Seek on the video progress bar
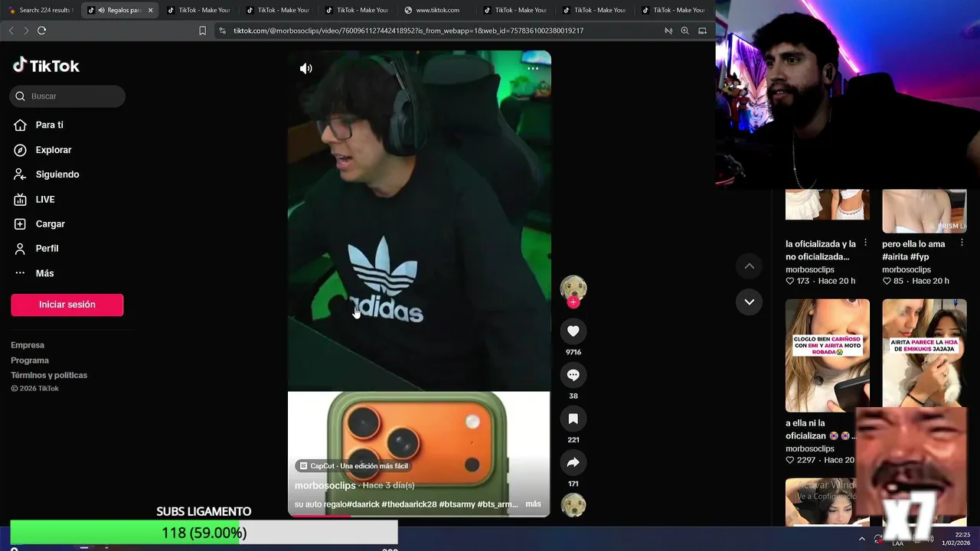Viewport: 980px width, 551px height. pyautogui.click(x=419, y=516)
